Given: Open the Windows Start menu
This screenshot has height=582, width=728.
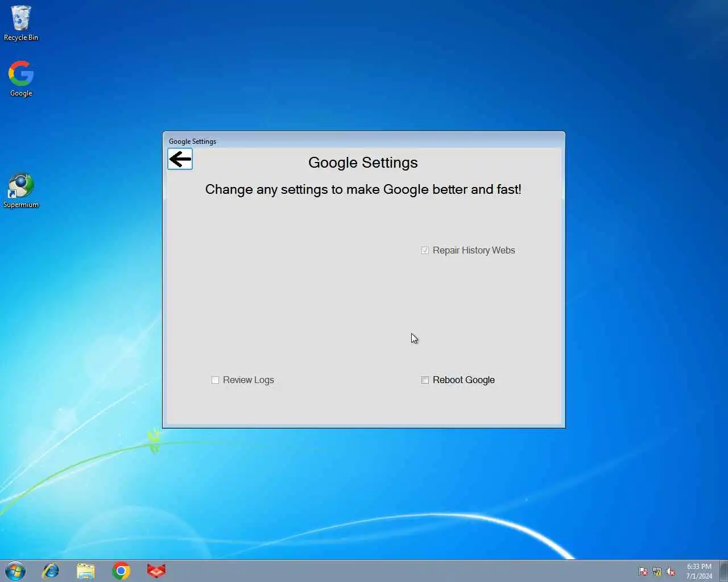Looking at the screenshot, I should click(x=15, y=571).
